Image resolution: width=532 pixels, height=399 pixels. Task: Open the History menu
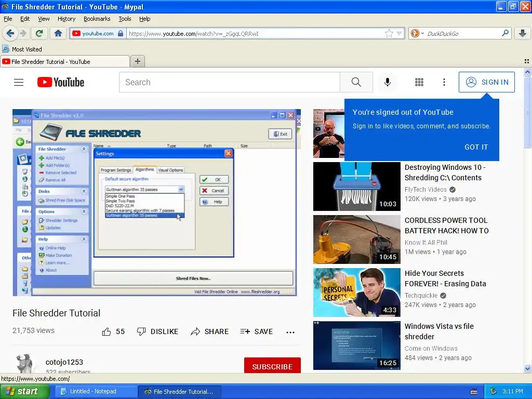[66, 19]
